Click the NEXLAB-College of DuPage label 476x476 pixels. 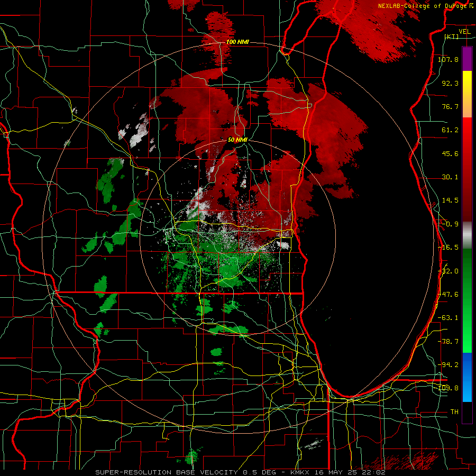point(423,6)
